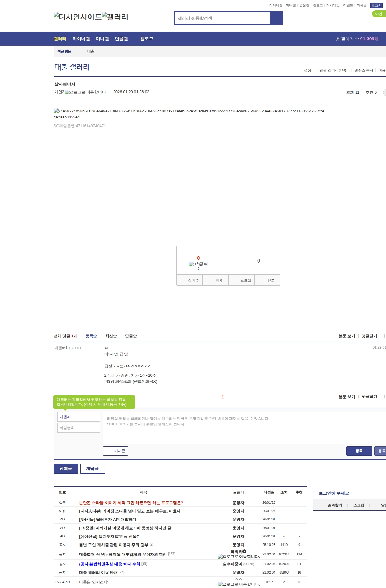
Task: Open the 대출 갤러리 title link
Action: point(72,67)
